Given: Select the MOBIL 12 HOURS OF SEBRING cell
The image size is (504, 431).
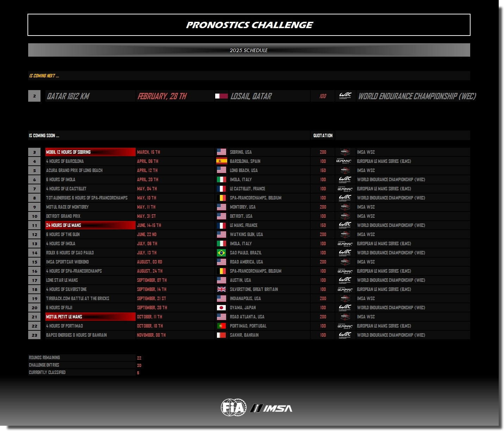Looking at the screenshot, I should click(91, 152).
